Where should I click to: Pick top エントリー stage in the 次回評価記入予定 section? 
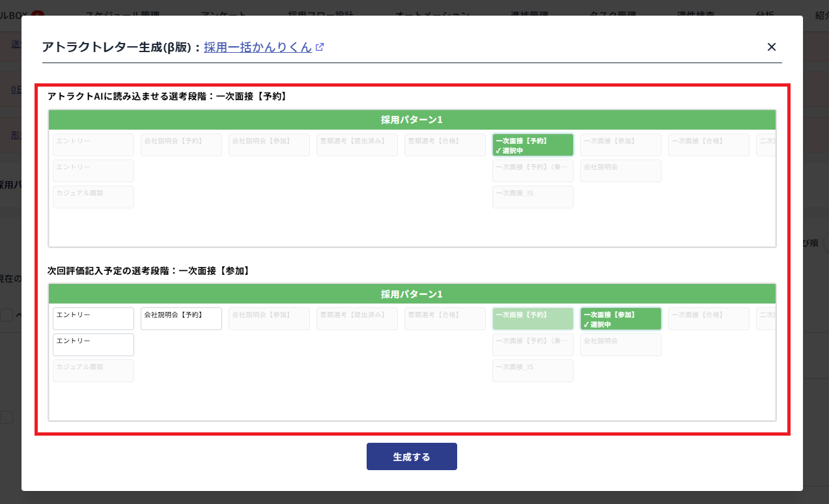tap(93, 319)
